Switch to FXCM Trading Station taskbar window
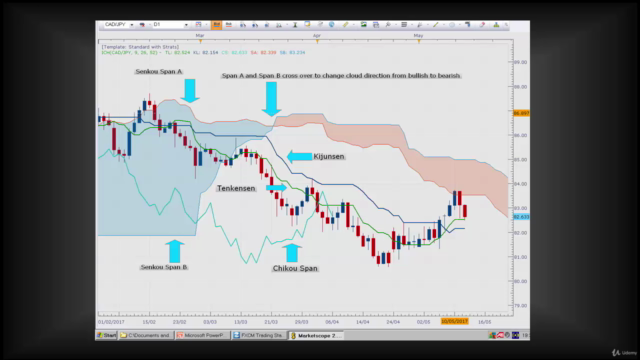 point(259,336)
